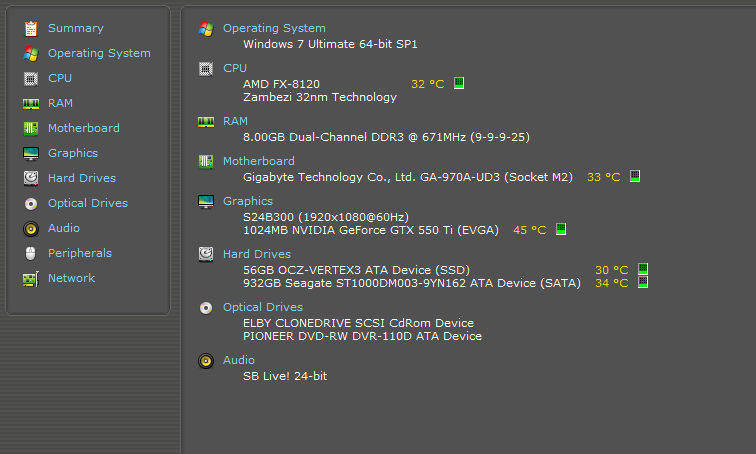Click the Graphics monitor icon in sidebar
This screenshot has height=454, width=756.
click(31, 154)
